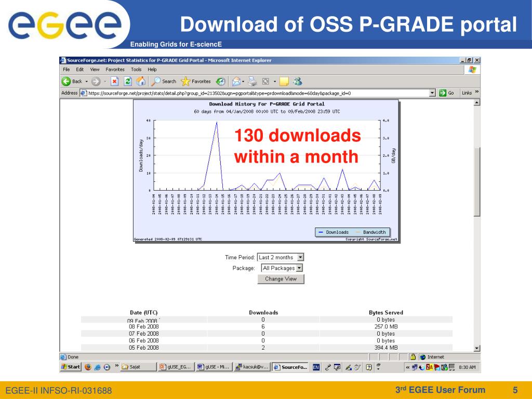Image resolution: width=532 pixels, height=399 pixels.
Task: Open the Edit menu
Action: pos(79,70)
